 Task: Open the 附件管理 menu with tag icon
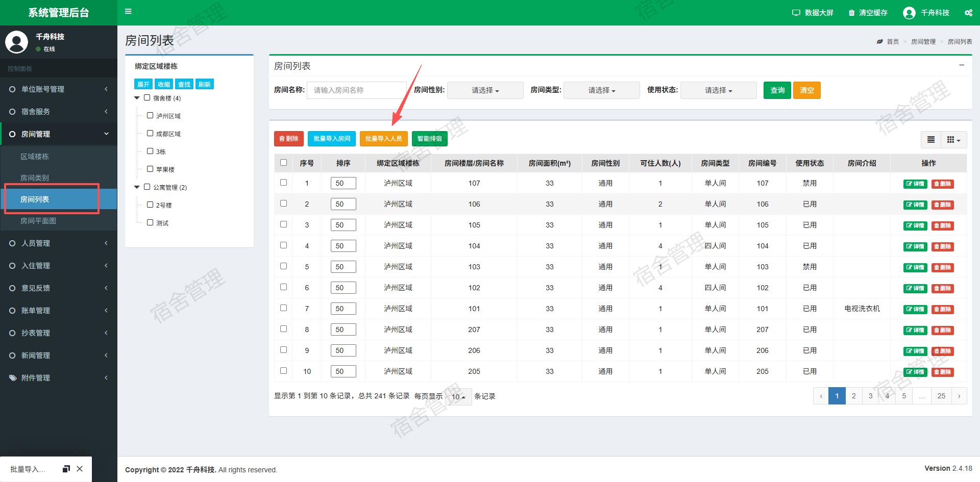(x=59, y=378)
